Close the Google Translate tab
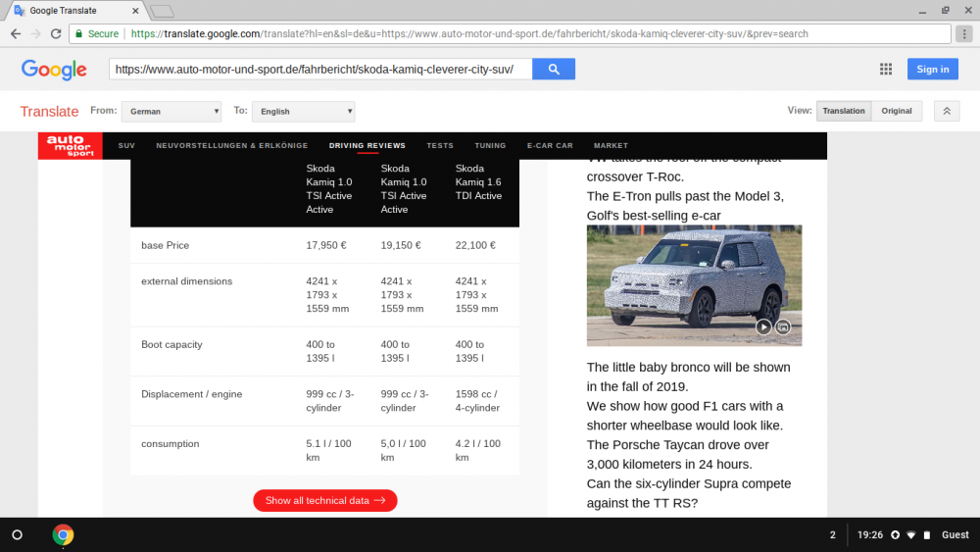This screenshot has width=980, height=552. [135, 11]
